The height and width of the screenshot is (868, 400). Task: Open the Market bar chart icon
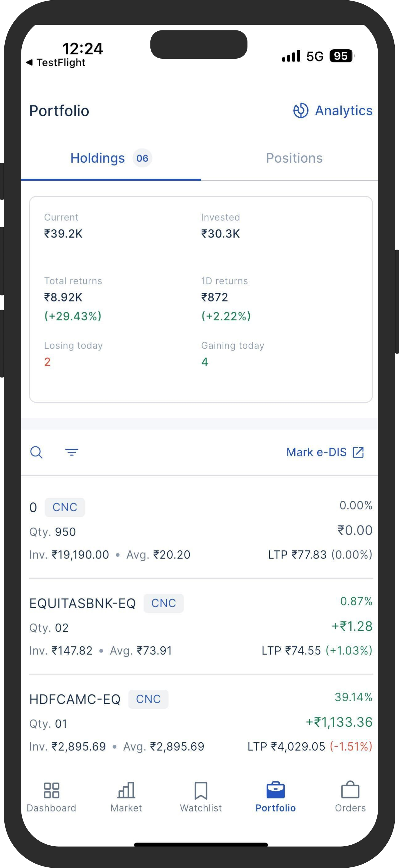[126, 790]
